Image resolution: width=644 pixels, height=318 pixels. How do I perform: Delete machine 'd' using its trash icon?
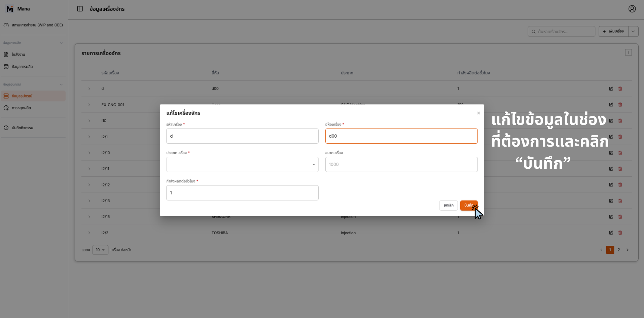pyautogui.click(x=620, y=88)
